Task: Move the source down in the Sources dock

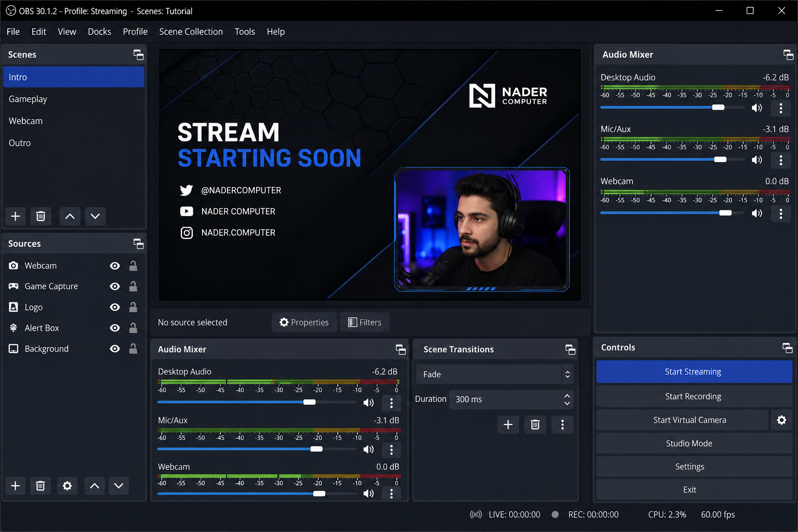Action: point(119,486)
